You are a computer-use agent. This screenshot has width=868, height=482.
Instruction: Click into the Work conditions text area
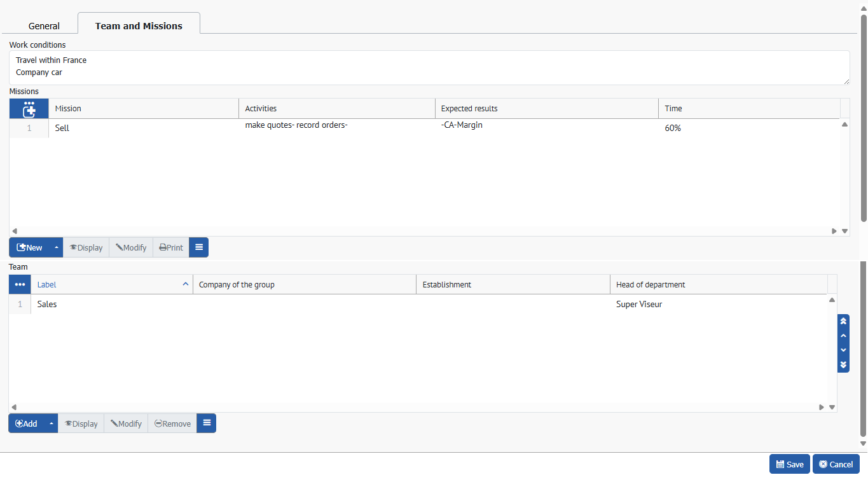click(429, 67)
